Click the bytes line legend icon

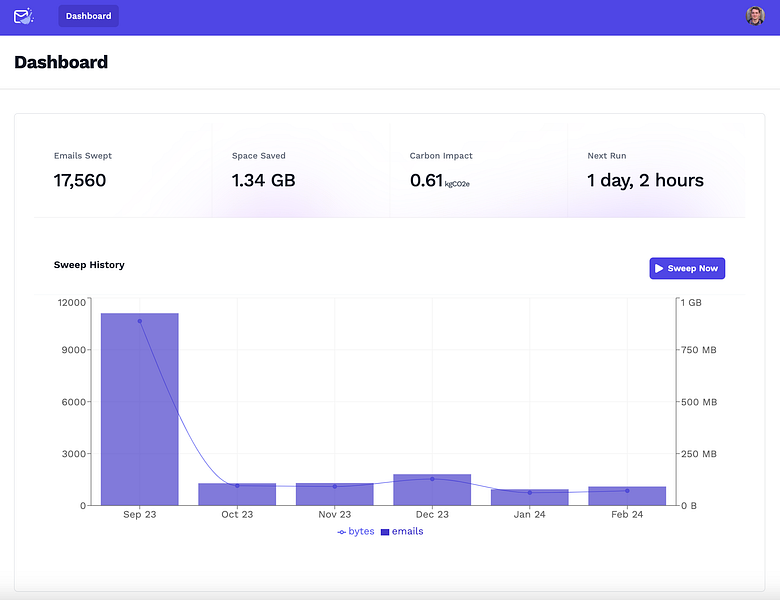(x=341, y=532)
